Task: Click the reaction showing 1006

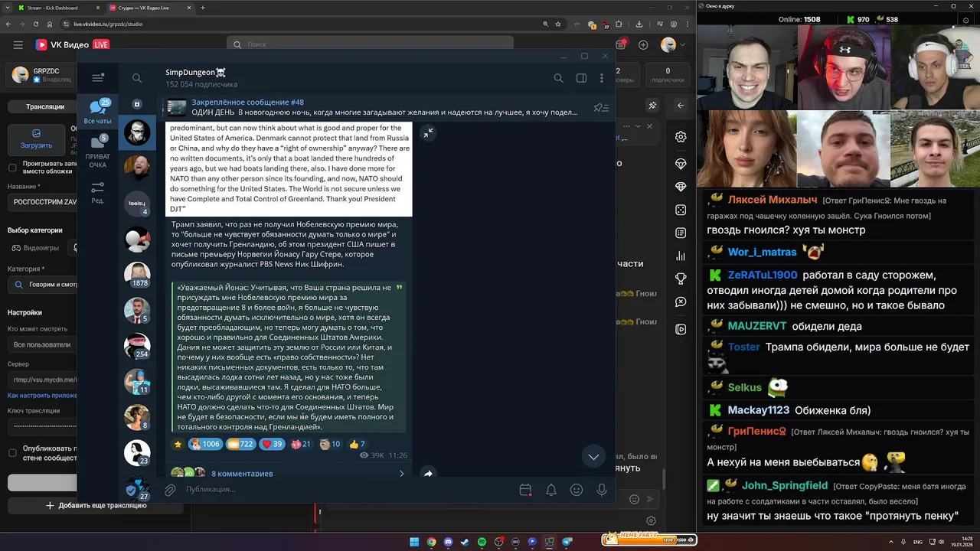Action: (x=205, y=444)
